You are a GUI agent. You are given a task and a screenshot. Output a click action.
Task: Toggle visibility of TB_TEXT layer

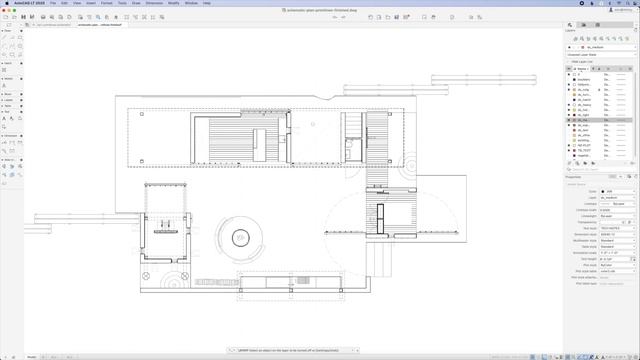tap(569, 150)
